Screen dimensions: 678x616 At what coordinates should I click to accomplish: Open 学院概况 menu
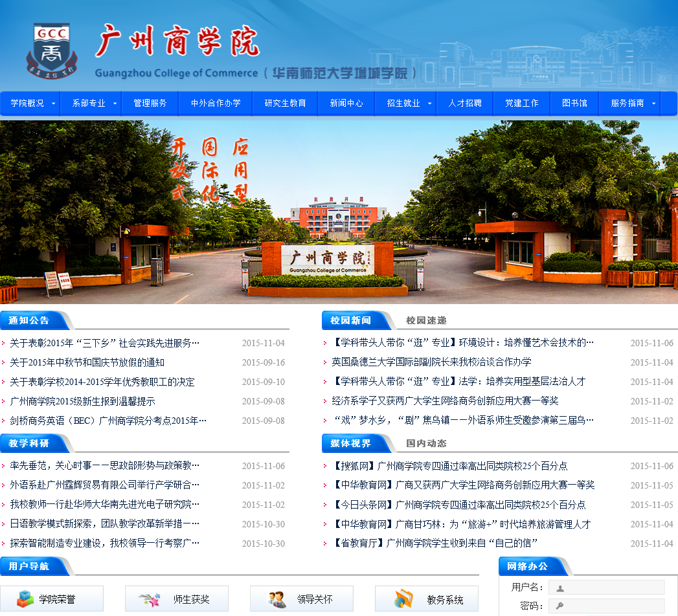click(x=27, y=104)
